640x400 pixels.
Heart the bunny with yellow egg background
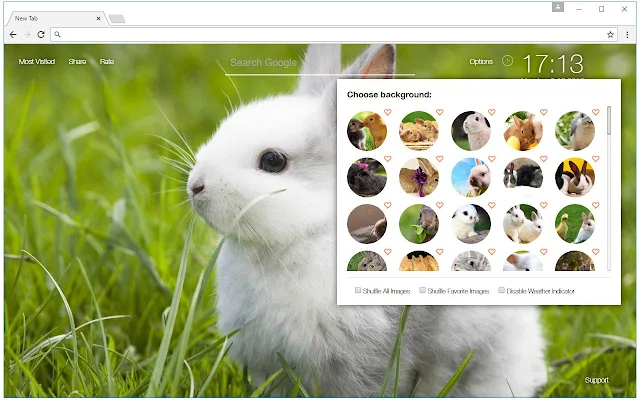click(543, 112)
